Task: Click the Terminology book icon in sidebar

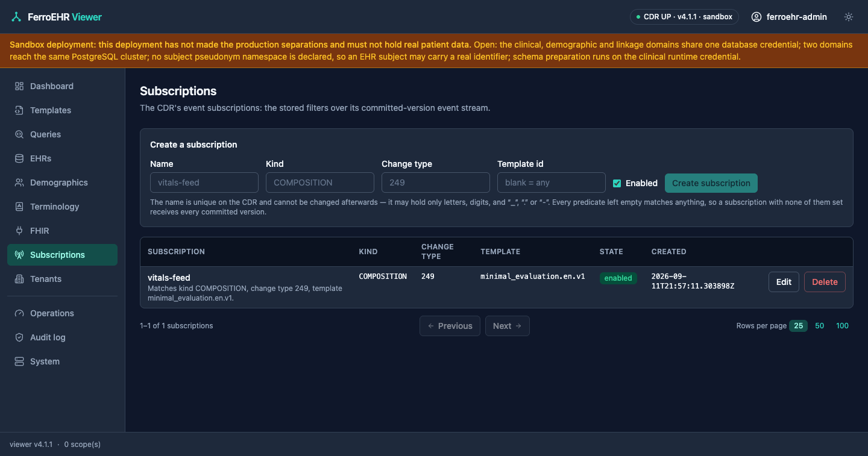Action: pyautogui.click(x=19, y=207)
